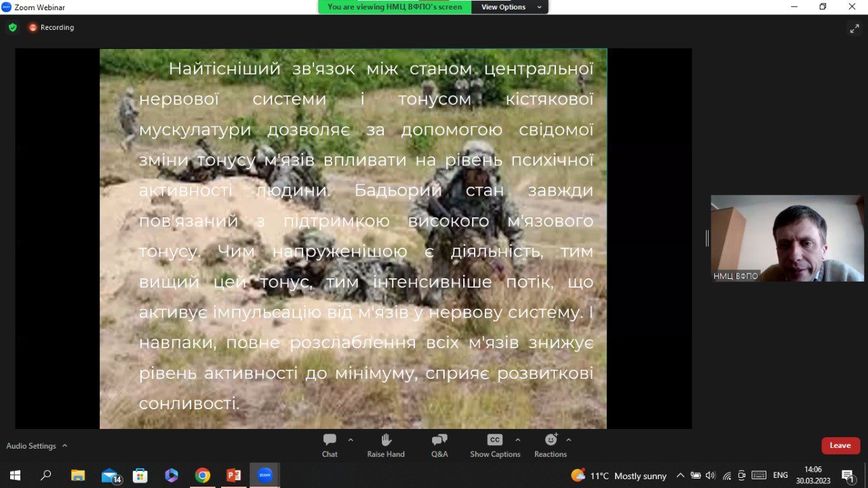This screenshot has height=488, width=868.
Task: Click the speaker video thumbnail
Action: tap(787, 238)
